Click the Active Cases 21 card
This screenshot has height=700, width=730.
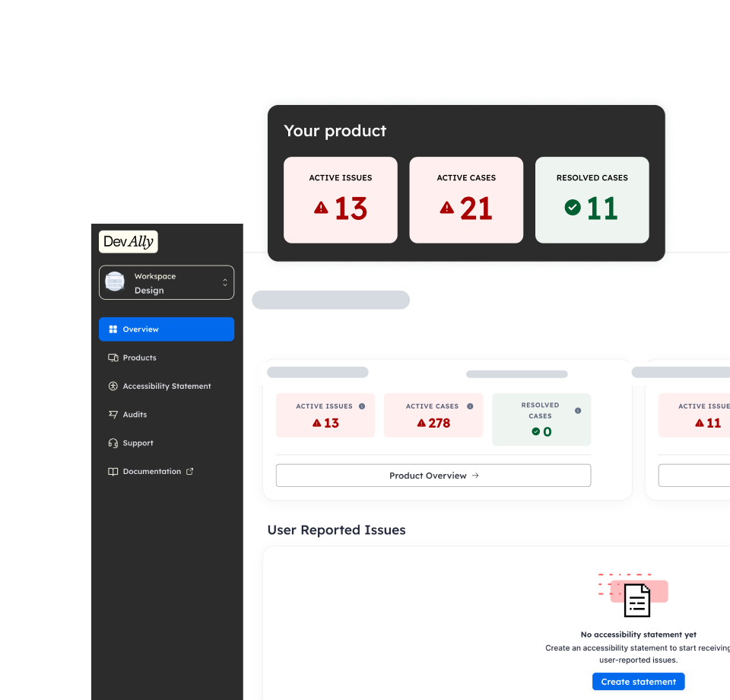[466, 200]
